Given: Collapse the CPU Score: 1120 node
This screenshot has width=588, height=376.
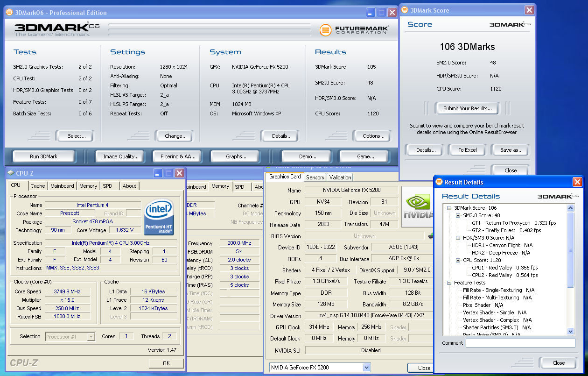Looking at the screenshot, I should tap(458, 260).
